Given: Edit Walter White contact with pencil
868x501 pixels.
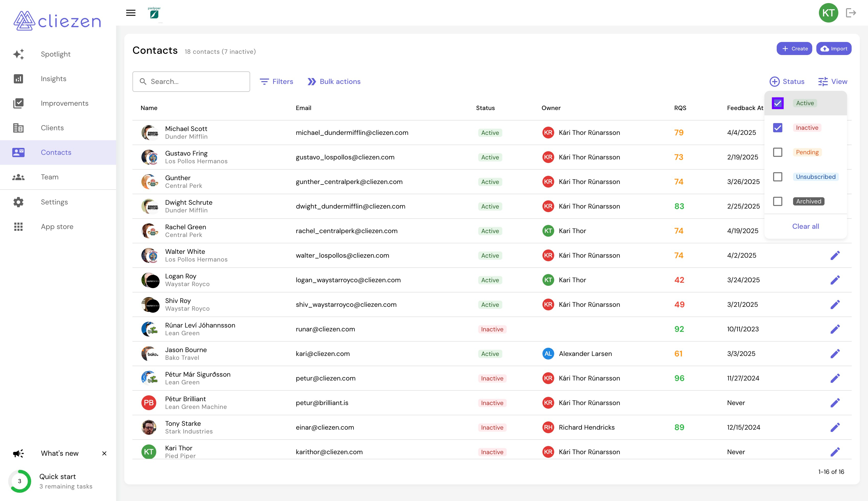Looking at the screenshot, I should [x=835, y=255].
